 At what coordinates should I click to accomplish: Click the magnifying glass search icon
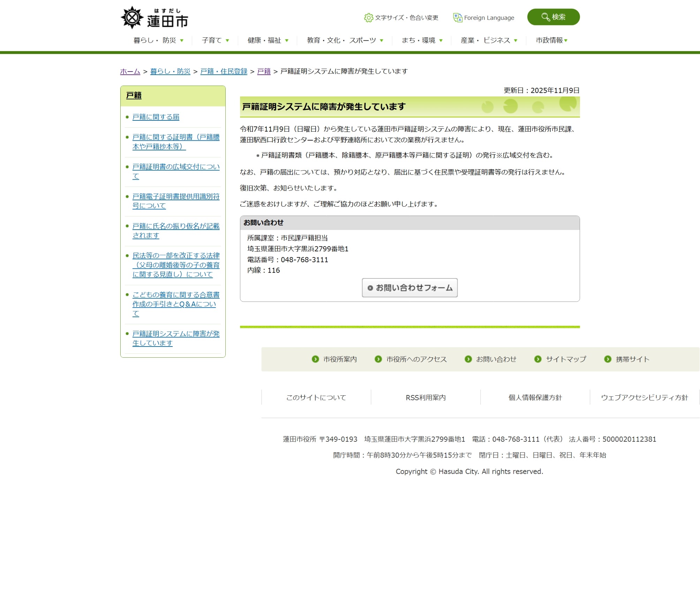[545, 17]
